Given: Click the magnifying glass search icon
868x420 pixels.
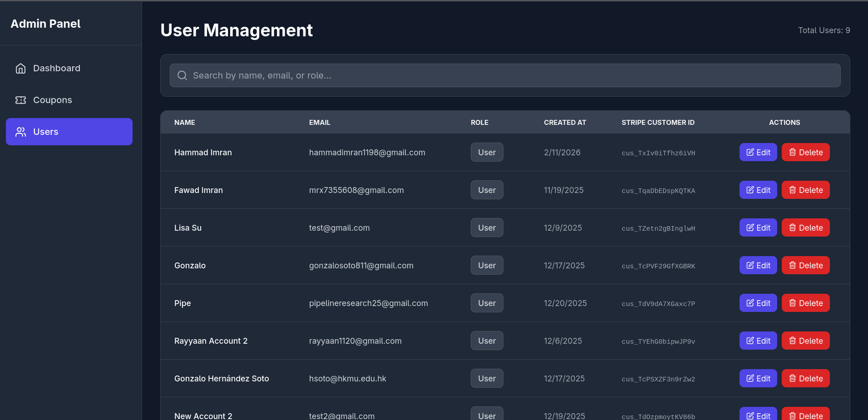Looking at the screenshot, I should click(x=182, y=75).
